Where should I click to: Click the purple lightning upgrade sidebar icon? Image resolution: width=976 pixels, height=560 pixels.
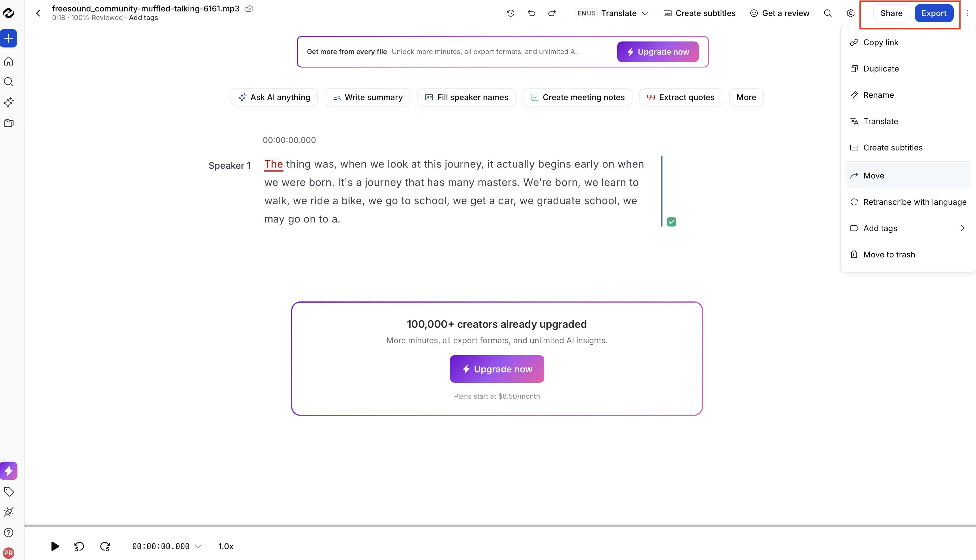9,471
